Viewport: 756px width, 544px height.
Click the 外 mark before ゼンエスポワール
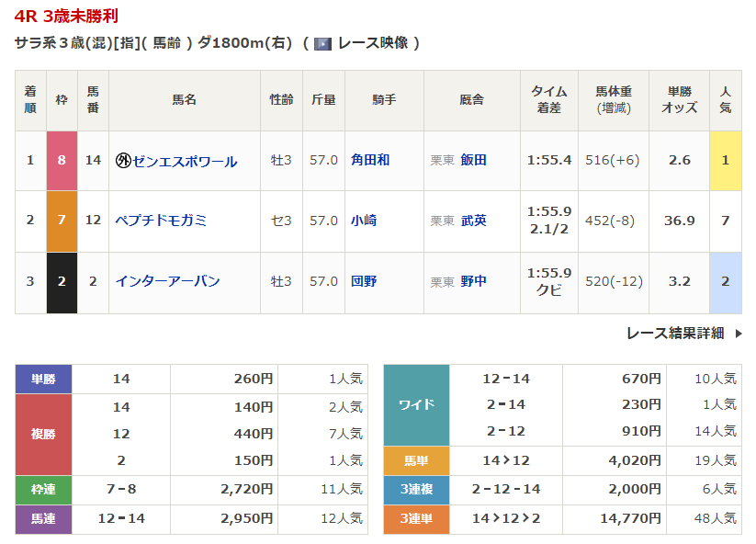pyautogui.click(x=123, y=161)
